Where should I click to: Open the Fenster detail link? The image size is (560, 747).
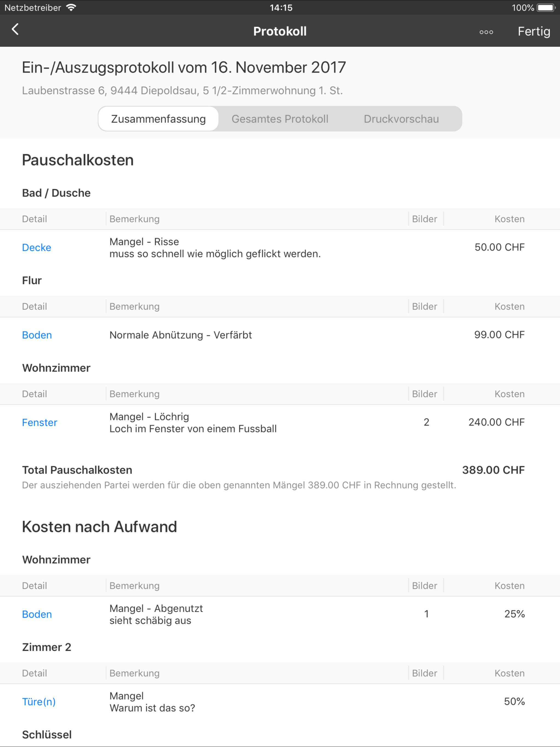[x=40, y=422]
